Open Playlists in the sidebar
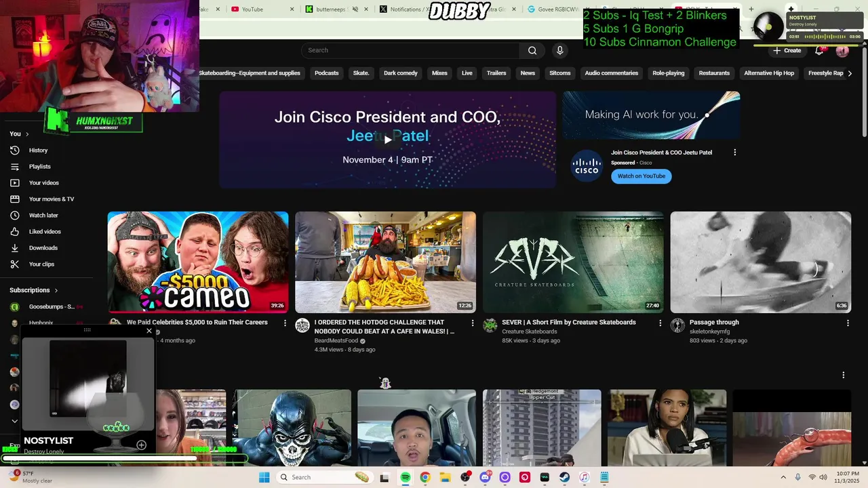The image size is (868, 488). (x=39, y=167)
